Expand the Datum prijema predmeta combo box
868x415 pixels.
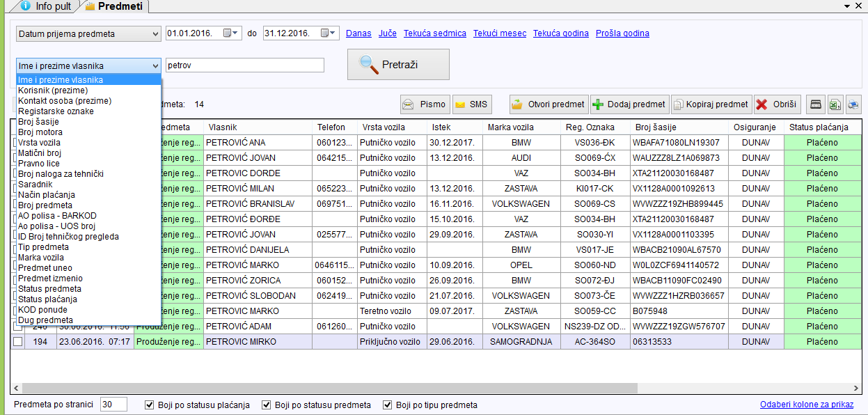coord(155,33)
